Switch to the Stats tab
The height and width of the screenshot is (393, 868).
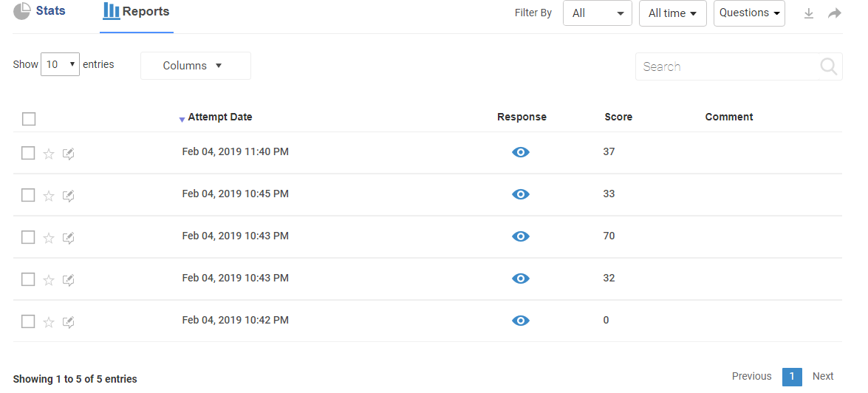coord(41,11)
